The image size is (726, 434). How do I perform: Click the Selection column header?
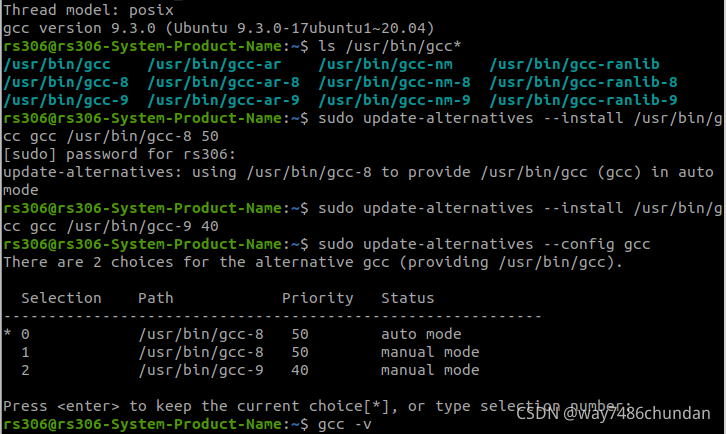[61, 298]
